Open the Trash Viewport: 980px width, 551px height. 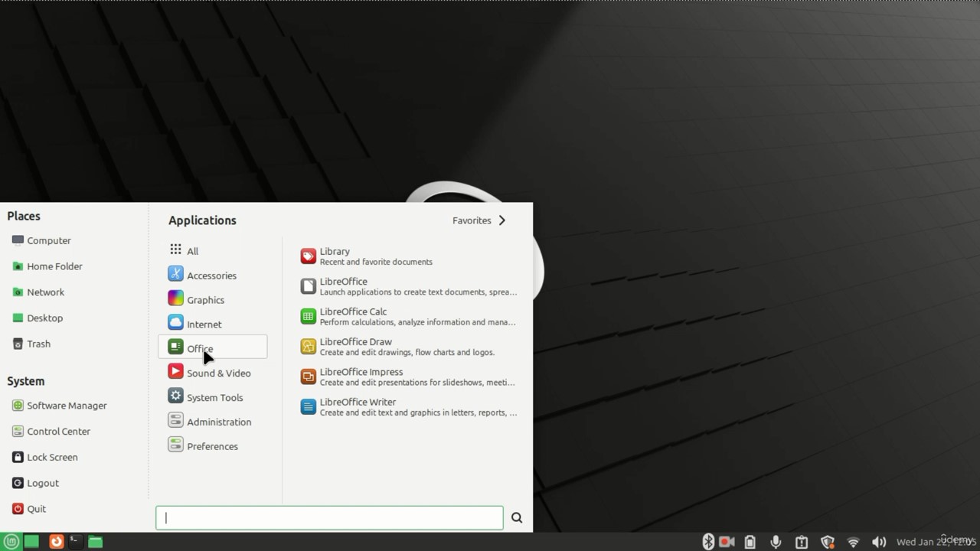[31, 344]
